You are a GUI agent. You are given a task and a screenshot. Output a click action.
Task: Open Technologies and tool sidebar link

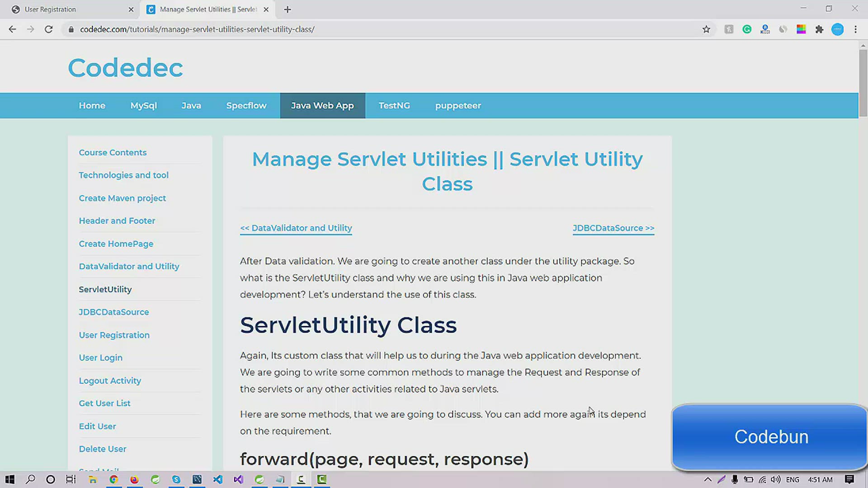pos(123,175)
